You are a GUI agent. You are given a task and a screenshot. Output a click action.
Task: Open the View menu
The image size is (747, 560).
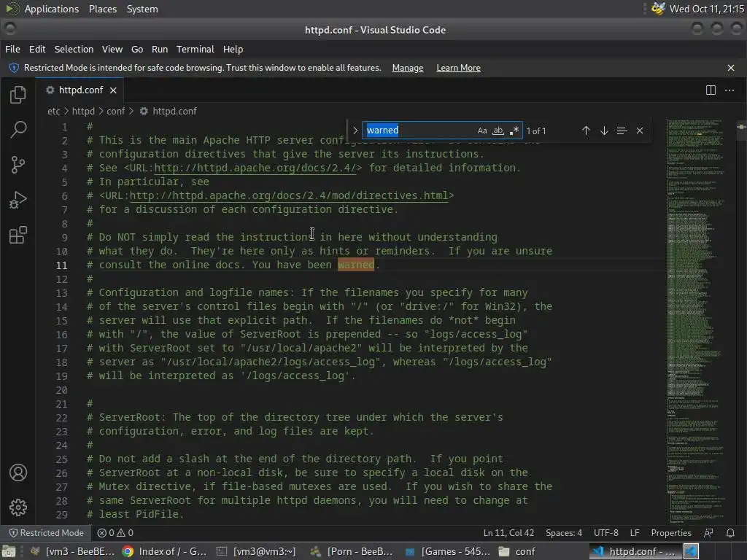point(112,49)
